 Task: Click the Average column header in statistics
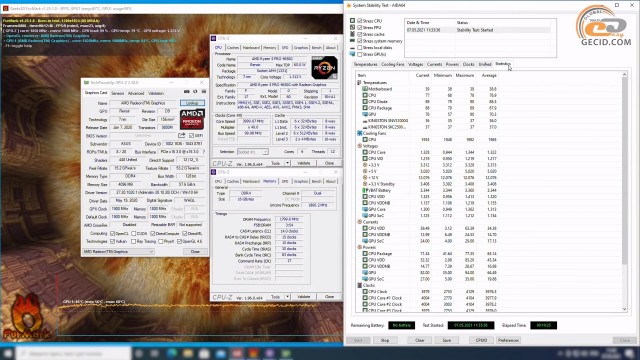point(488,76)
